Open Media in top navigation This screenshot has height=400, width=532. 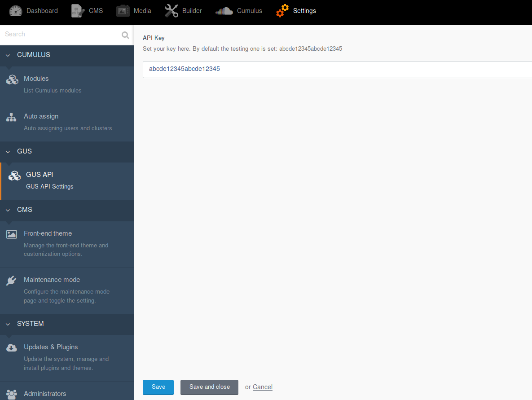(x=134, y=11)
